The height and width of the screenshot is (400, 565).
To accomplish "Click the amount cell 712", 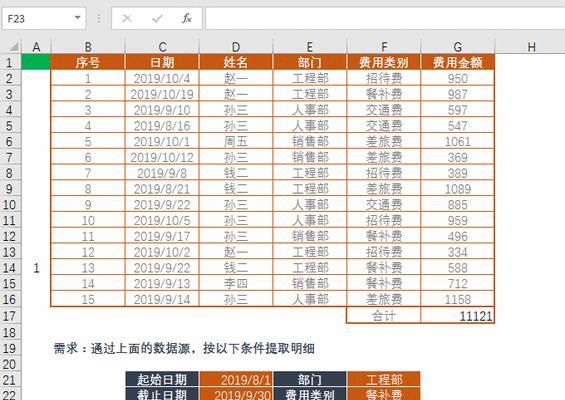I will point(458,284).
